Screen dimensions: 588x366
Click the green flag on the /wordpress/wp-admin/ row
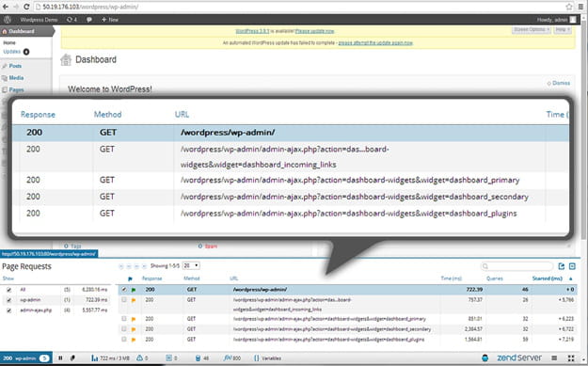[134, 290]
